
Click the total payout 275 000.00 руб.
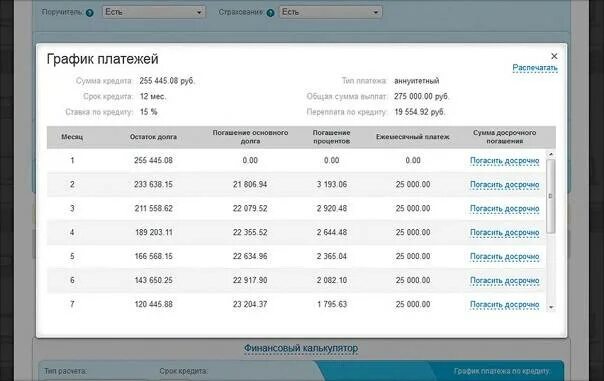(421, 96)
